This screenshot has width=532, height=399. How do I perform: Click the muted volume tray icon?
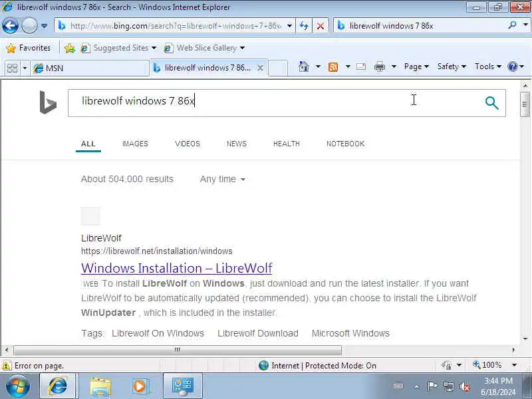464,386
